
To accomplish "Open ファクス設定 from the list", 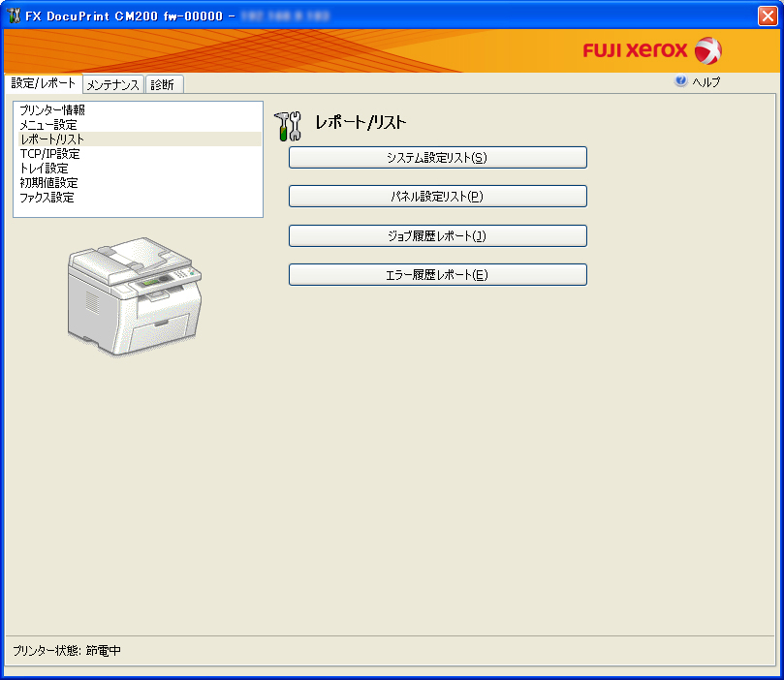I will pos(47,198).
